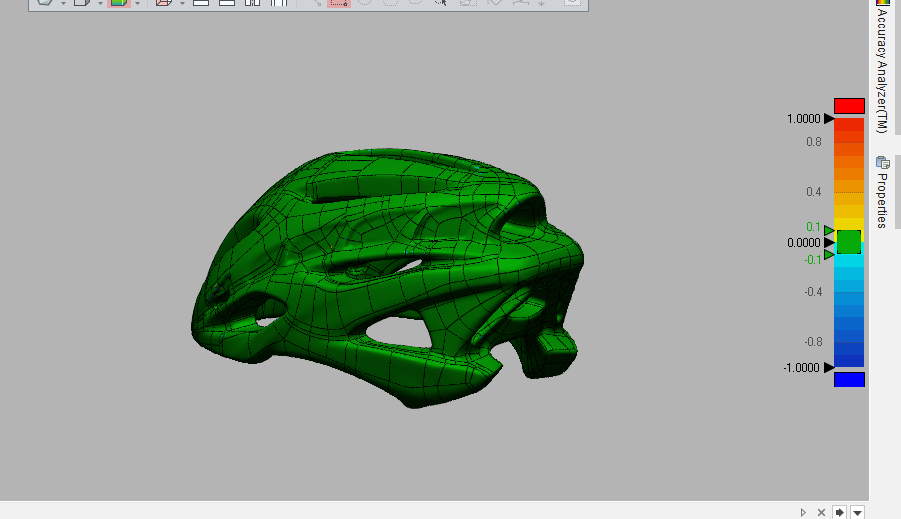Close the bottom panel with X icon
The height and width of the screenshot is (519, 901).
(x=821, y=512)
